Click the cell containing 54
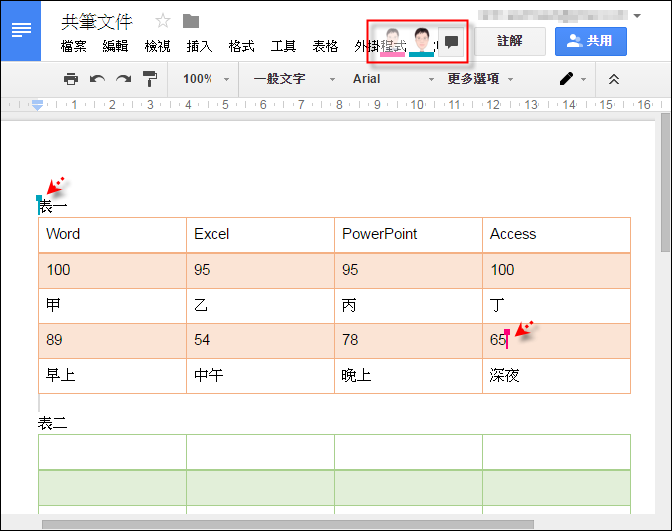The height and width of the screenshot is (531, 672). tap(260, 341)
